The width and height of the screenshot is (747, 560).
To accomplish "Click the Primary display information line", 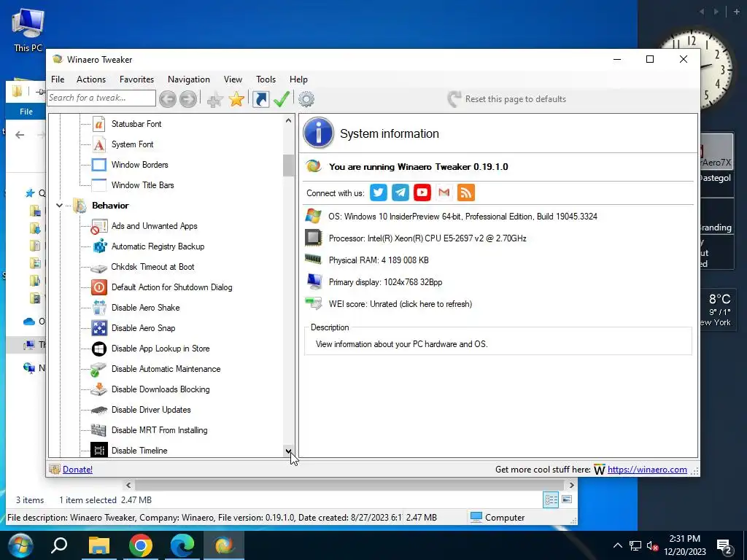I will [x=385, y=282].
